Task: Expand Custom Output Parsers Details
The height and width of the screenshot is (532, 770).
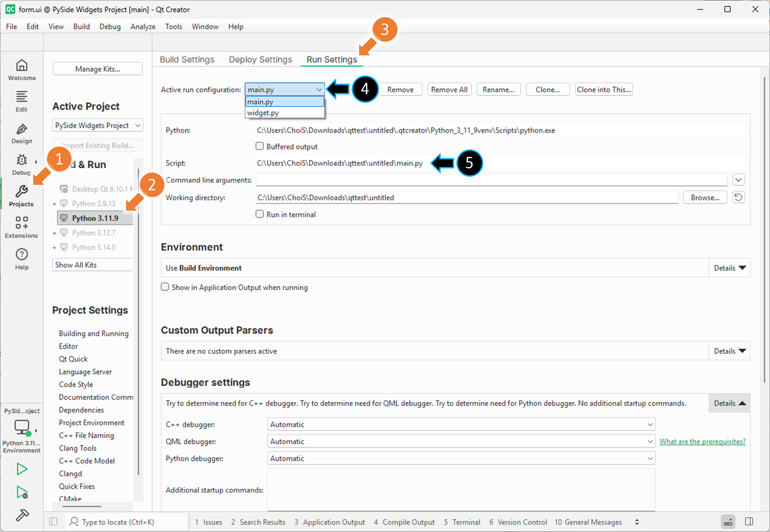Action: (730, 351)
